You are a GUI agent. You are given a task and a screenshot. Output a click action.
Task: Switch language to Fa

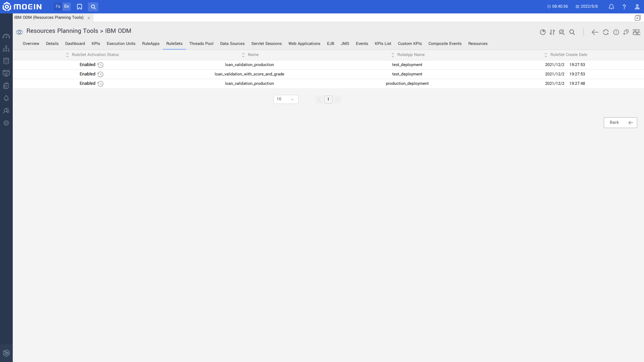(58, 7)
